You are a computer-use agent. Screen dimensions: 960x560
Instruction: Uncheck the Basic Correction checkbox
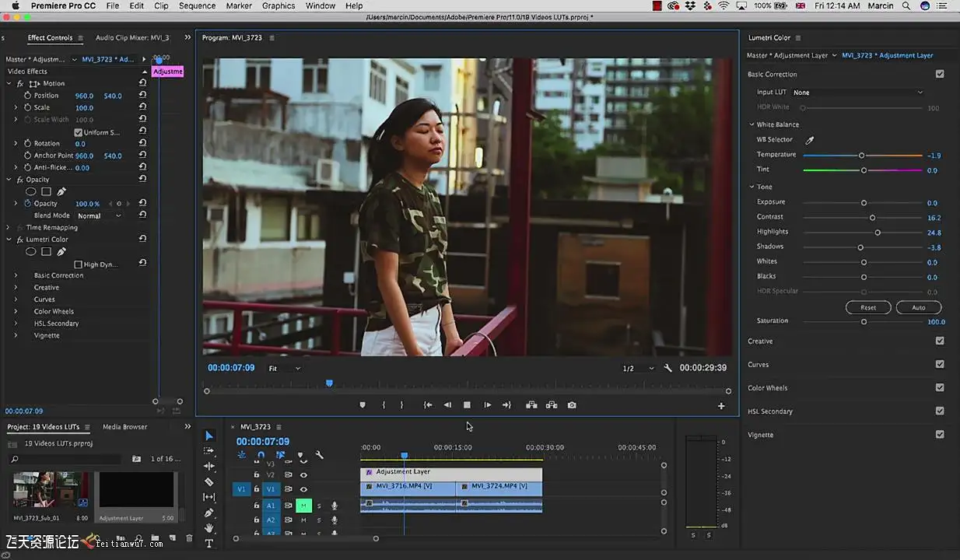click(x=940, y=75)
